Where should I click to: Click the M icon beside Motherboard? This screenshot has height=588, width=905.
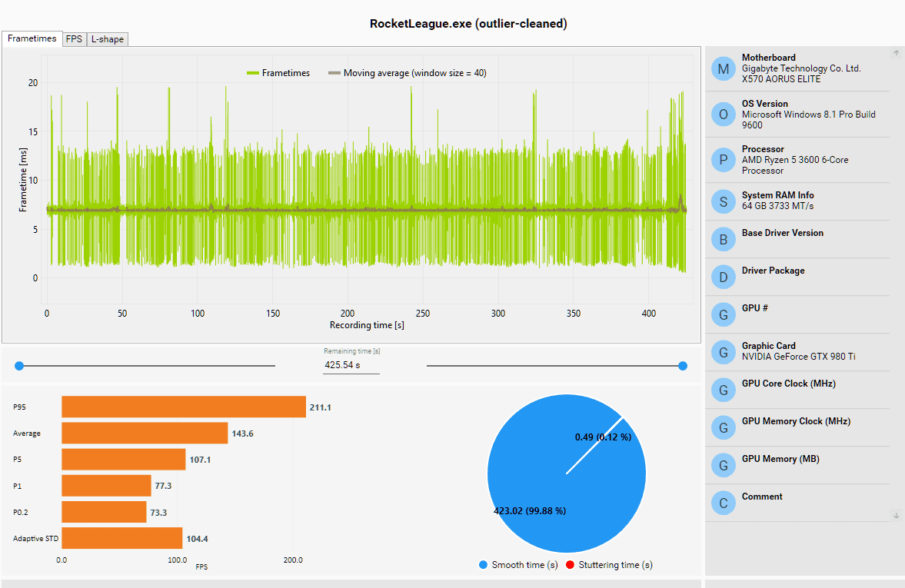[724, 69]
